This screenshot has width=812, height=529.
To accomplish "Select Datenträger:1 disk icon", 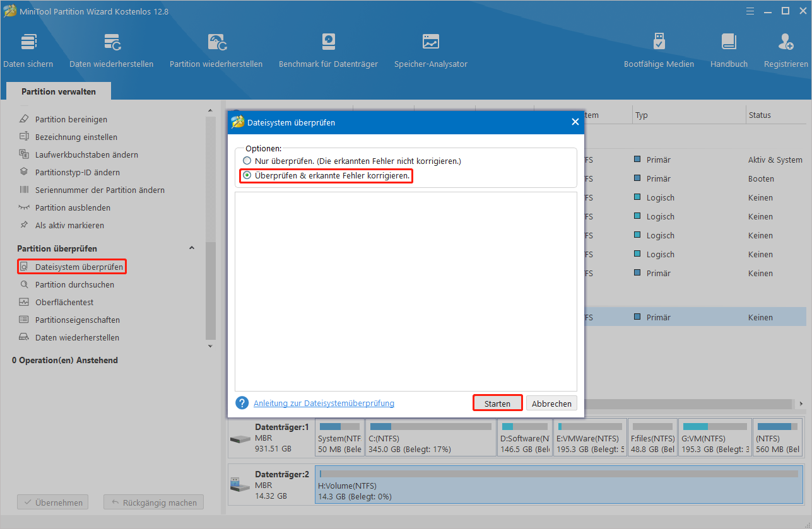I will pyautogui.click(x=240, y=439).
